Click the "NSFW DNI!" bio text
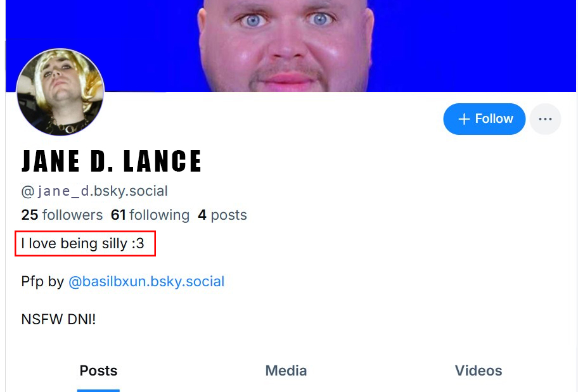This screenshot has height=392, width=578. [58, 319]
